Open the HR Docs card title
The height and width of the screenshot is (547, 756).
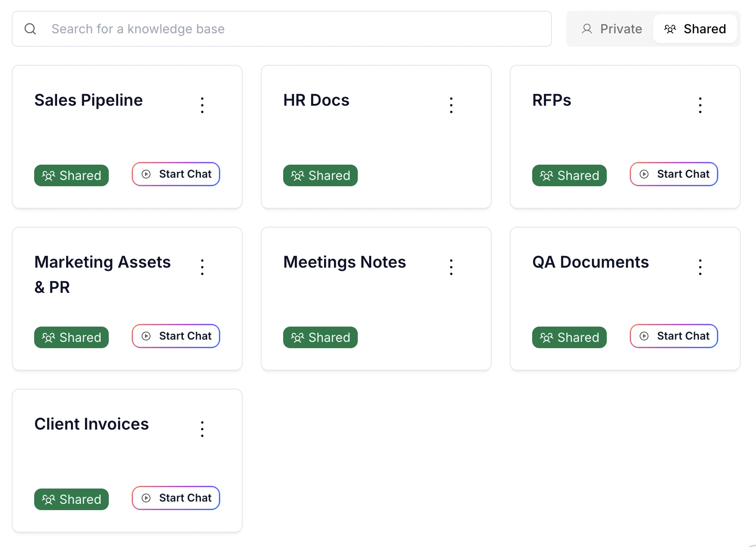316,100
